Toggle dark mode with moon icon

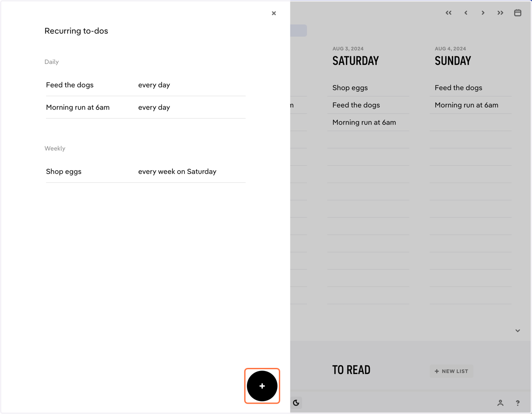[296, 403]
